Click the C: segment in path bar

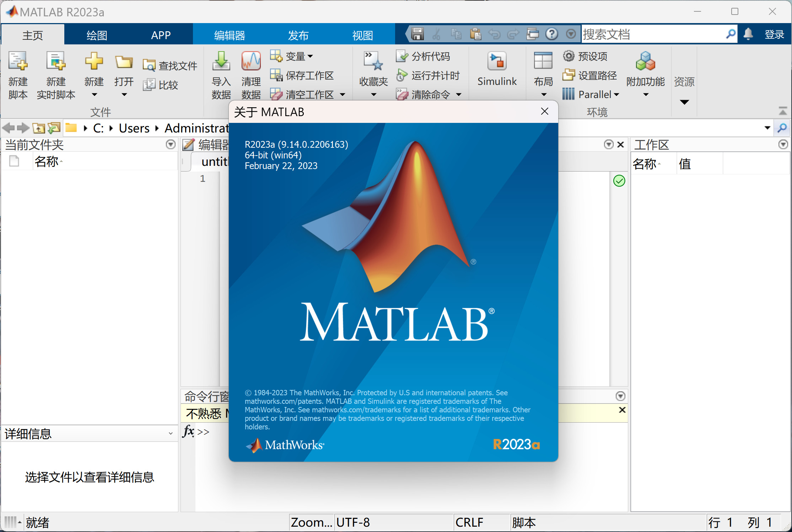(x=98, y=128)
